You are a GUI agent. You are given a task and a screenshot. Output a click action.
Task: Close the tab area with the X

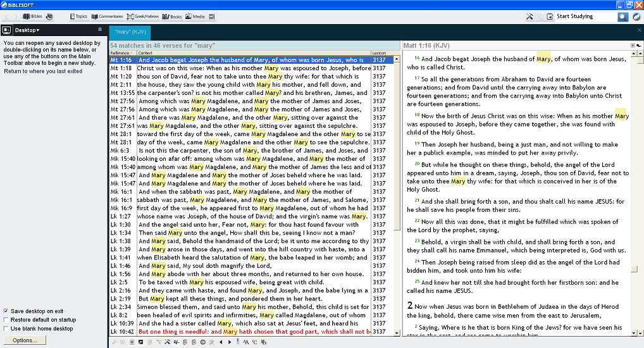[639, 30]
